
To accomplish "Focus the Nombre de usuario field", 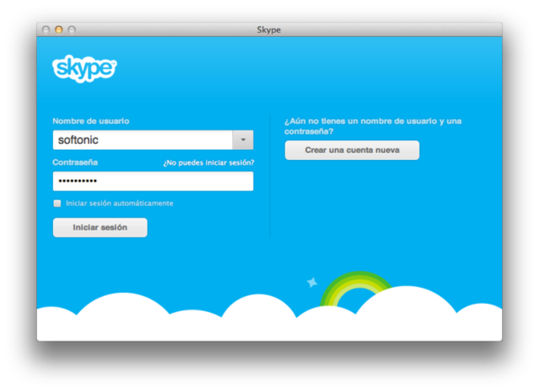I will 143,140.
